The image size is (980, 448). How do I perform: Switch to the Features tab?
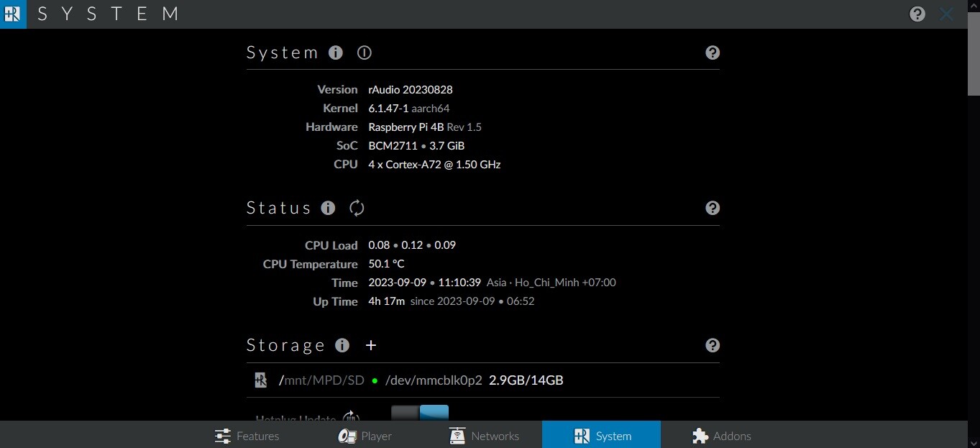click(247, 435)
